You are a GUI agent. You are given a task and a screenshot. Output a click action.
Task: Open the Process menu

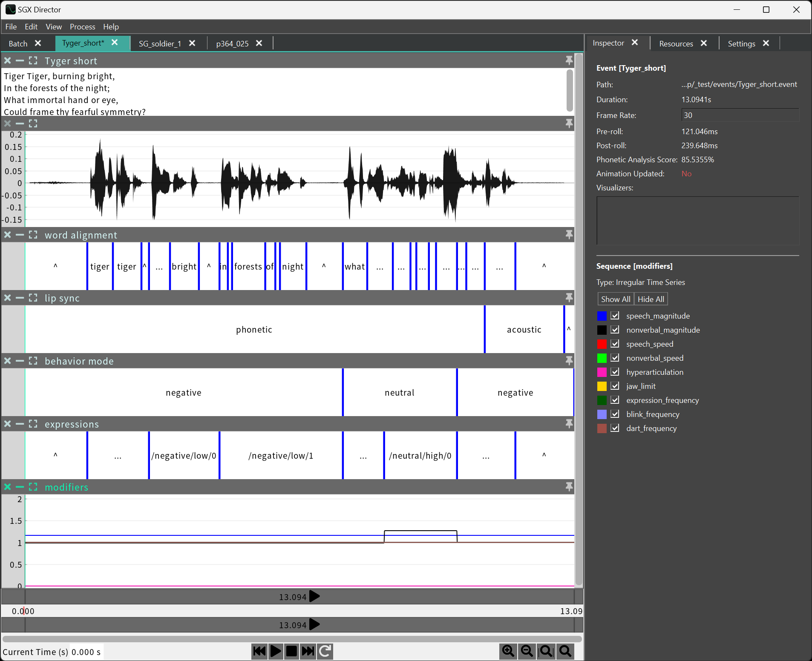point(82,27)
